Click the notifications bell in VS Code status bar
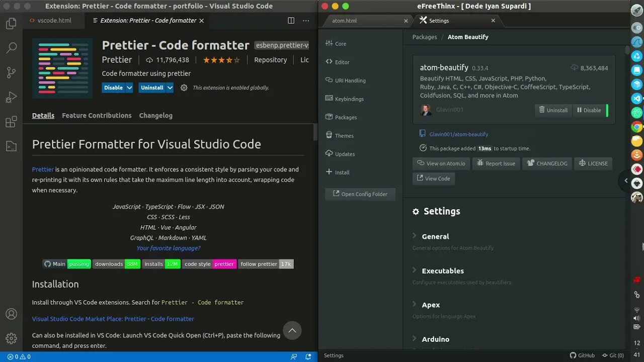The height and width of the screenshot is (362, 644). point(308,357)
